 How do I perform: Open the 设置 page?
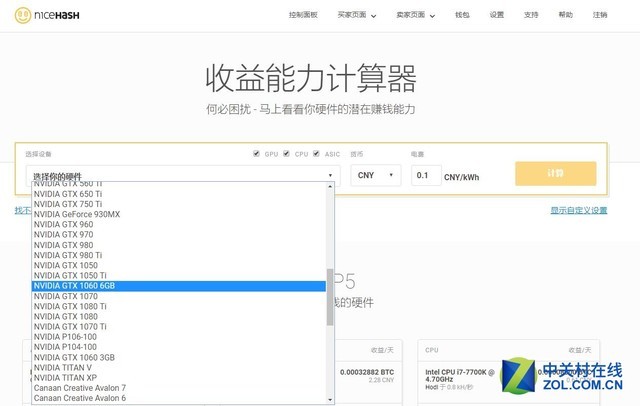click(x=497, y=15)
